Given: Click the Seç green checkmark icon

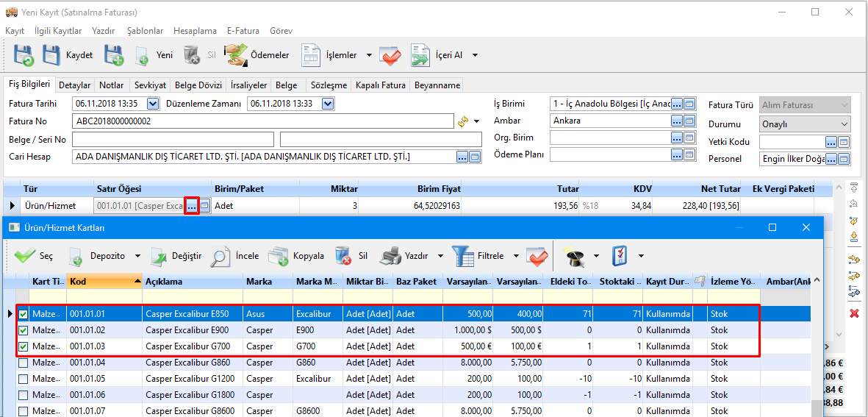Looking at the screenshot, I should point(25,256).
